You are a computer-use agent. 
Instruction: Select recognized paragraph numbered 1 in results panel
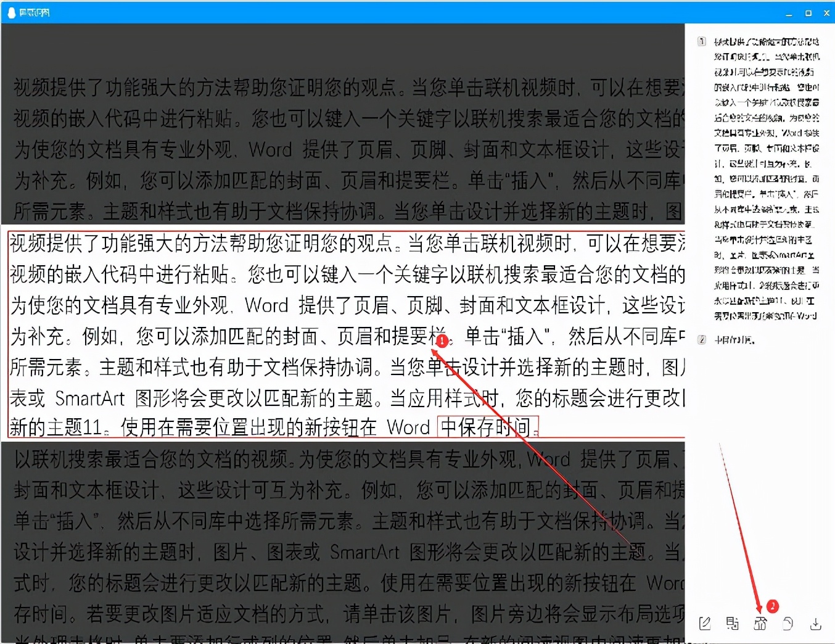point(767,178)
